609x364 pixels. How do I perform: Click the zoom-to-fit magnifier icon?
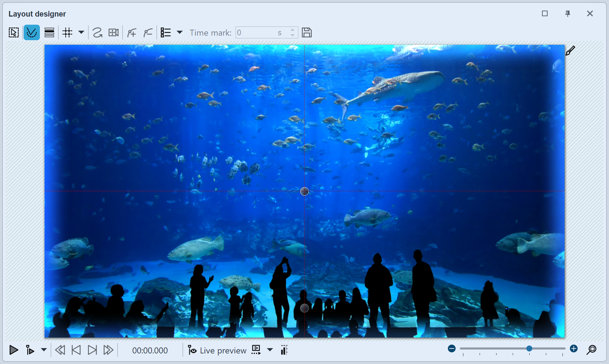tap(592, 350)
